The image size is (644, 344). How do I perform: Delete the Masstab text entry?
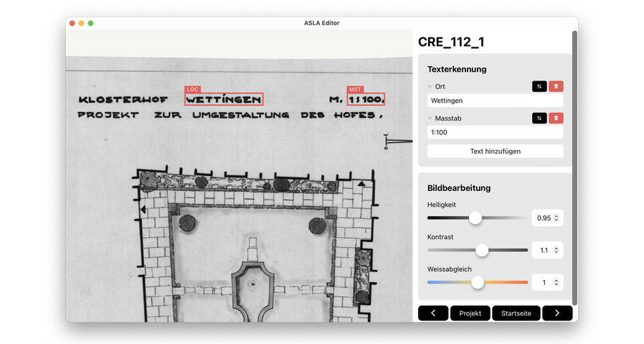click(556, 118)
